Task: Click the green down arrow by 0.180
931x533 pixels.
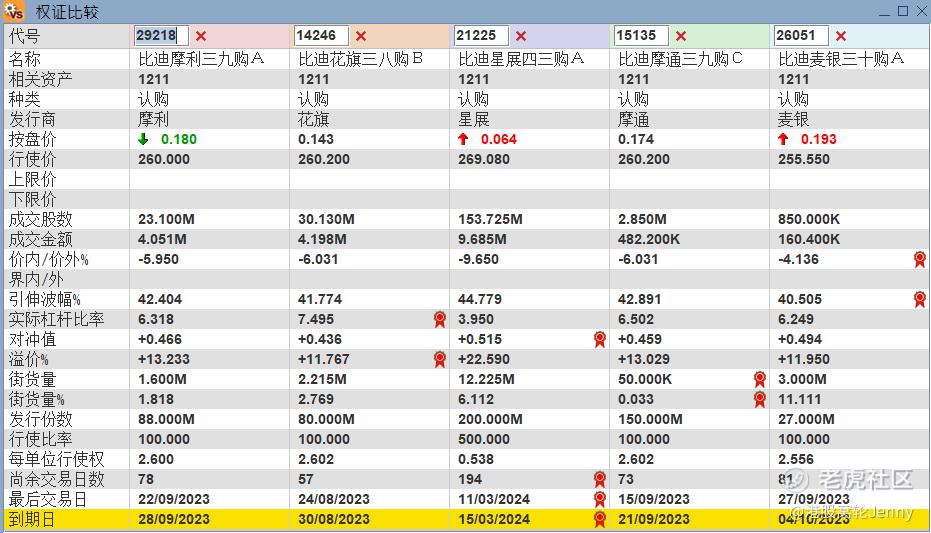Action: [x=143, y=139]
